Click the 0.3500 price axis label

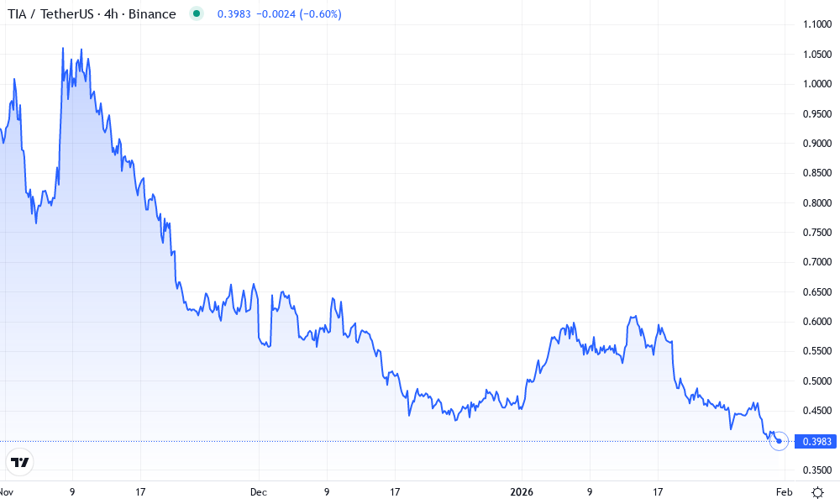(817, 470)
